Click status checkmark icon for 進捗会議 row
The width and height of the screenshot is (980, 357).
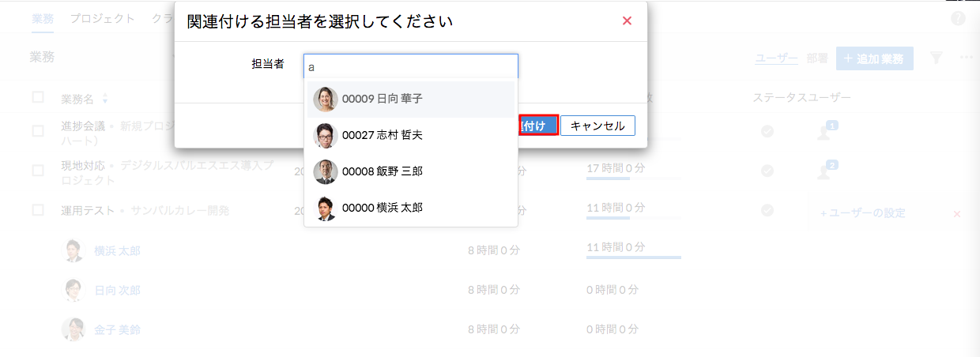click(x=767, y=131)
